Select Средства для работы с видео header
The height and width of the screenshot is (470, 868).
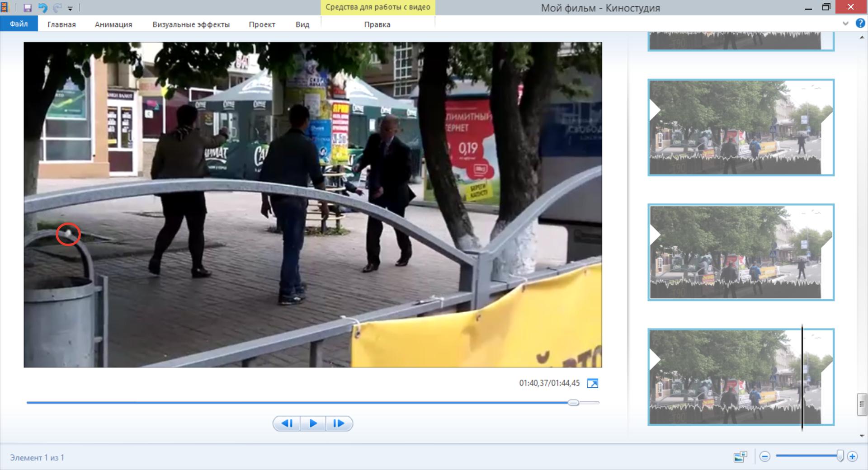point(378,7)
